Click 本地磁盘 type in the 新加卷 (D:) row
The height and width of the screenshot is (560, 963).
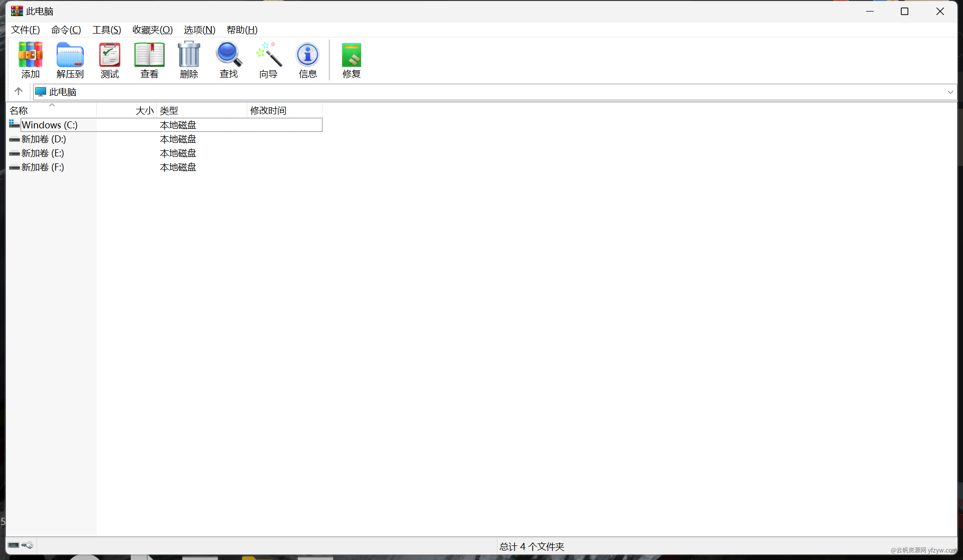(178, 139)
